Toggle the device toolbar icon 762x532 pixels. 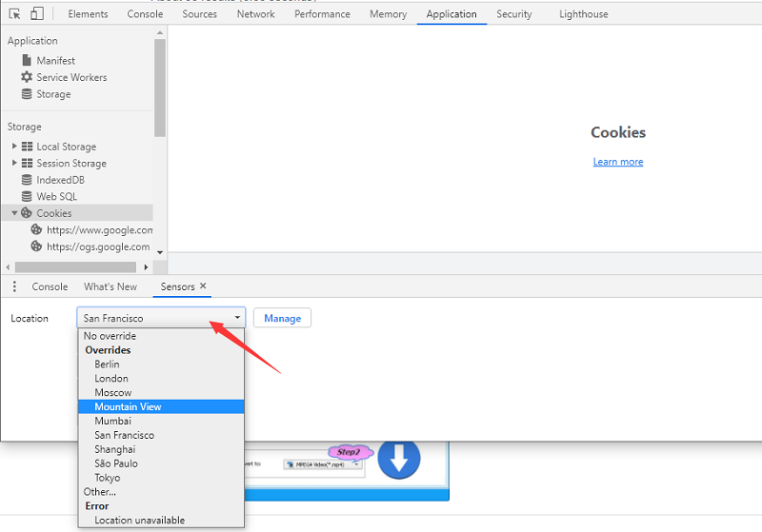tap(36, 14)
